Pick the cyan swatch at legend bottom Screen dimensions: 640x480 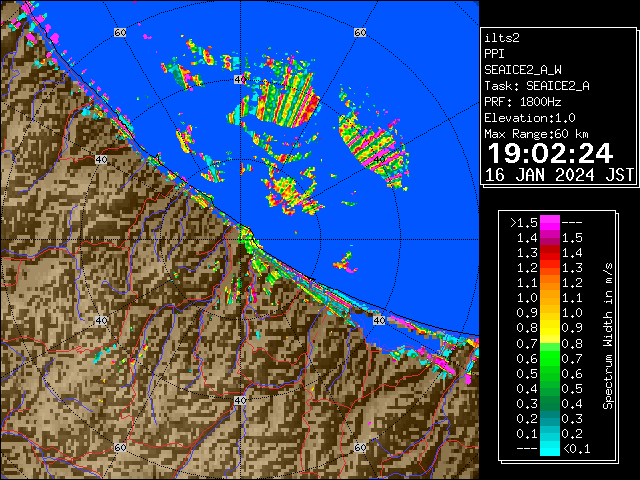coord(550,448)
